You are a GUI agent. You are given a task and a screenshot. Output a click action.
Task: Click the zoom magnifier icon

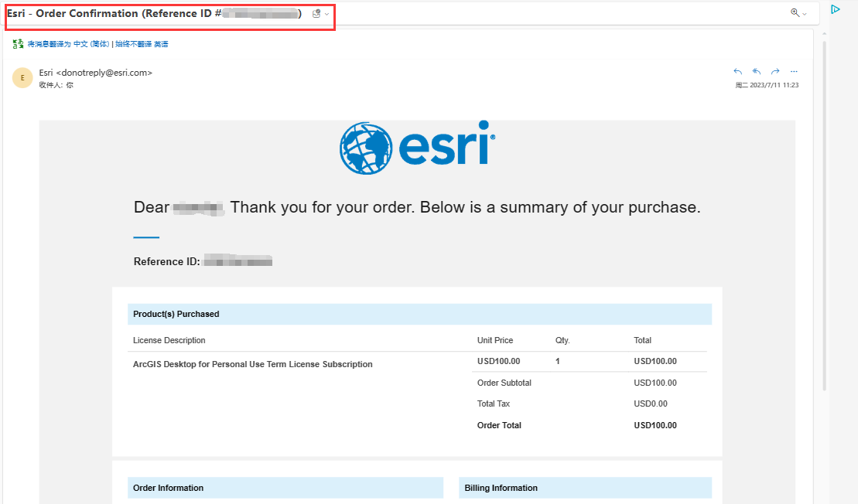(794, 13)
